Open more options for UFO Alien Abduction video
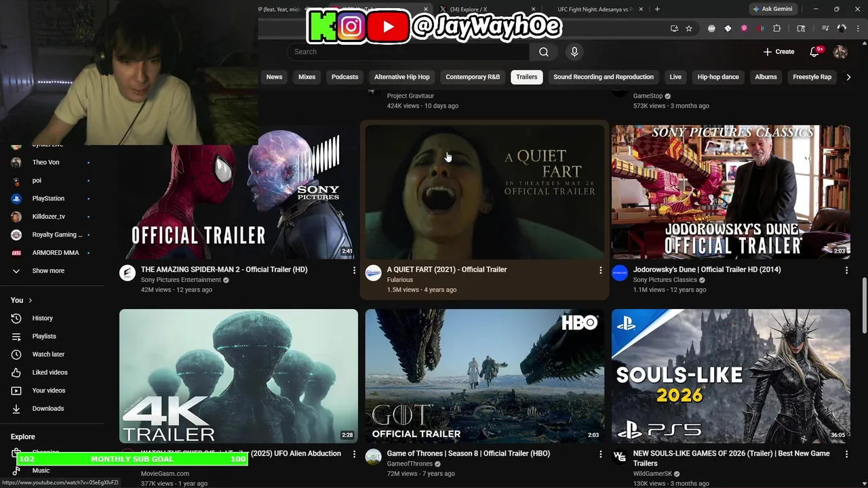 click(x=354, y=453)
